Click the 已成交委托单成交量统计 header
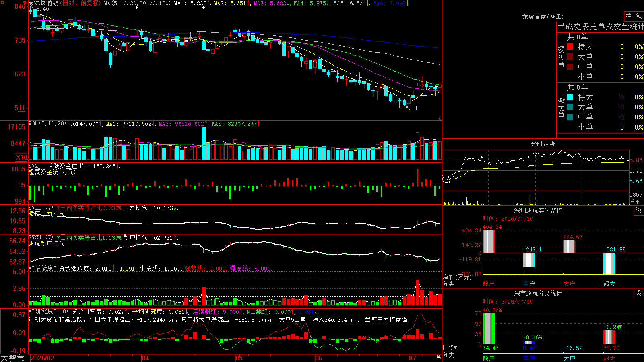 tap(600, 27)
